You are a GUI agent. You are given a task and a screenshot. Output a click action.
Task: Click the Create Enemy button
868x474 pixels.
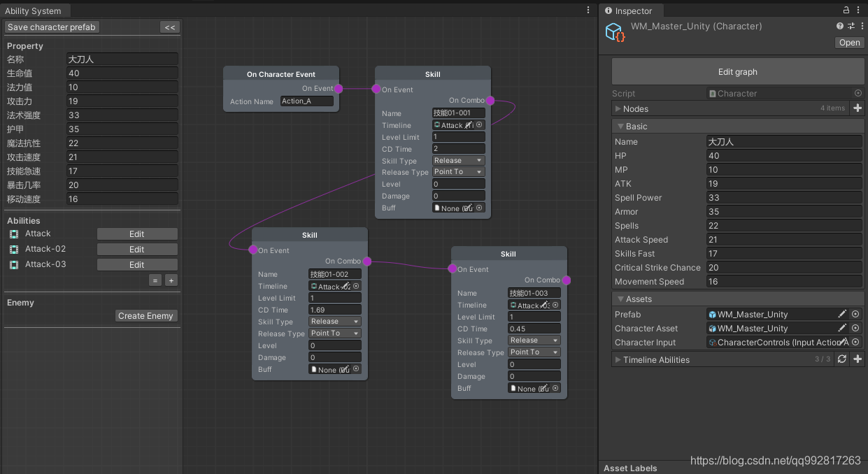145,316
